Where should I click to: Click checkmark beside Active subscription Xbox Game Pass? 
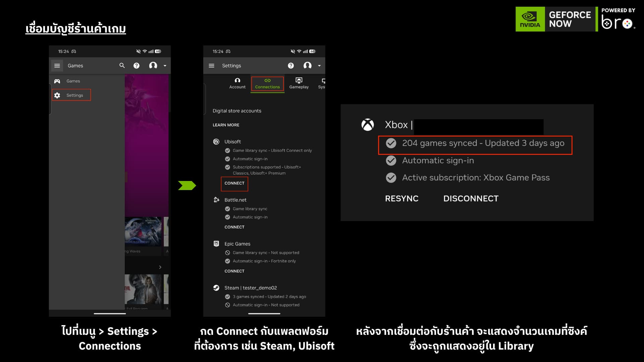pyautogui.click(x=391, y=178)
